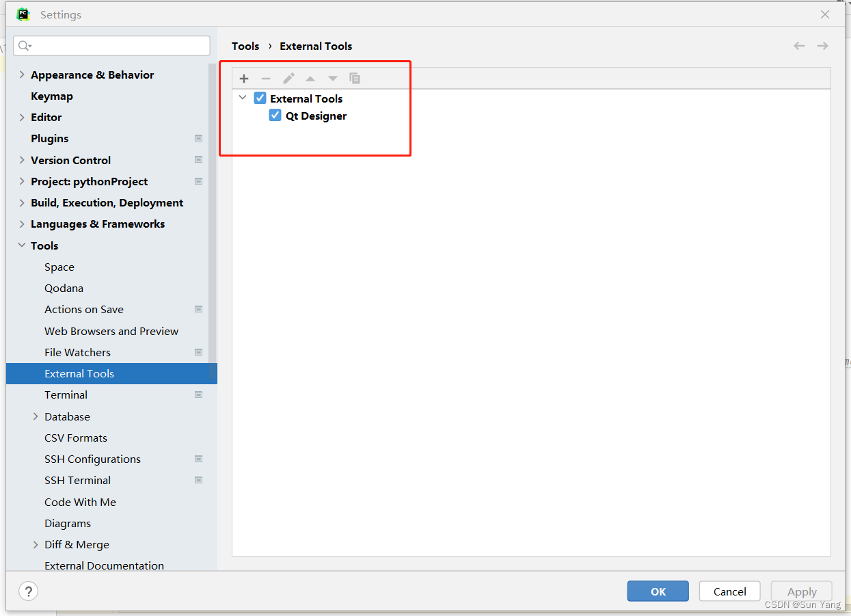Click the PyCharm logo in title bar
Screen dimensions: 851x616
[23, 14]
